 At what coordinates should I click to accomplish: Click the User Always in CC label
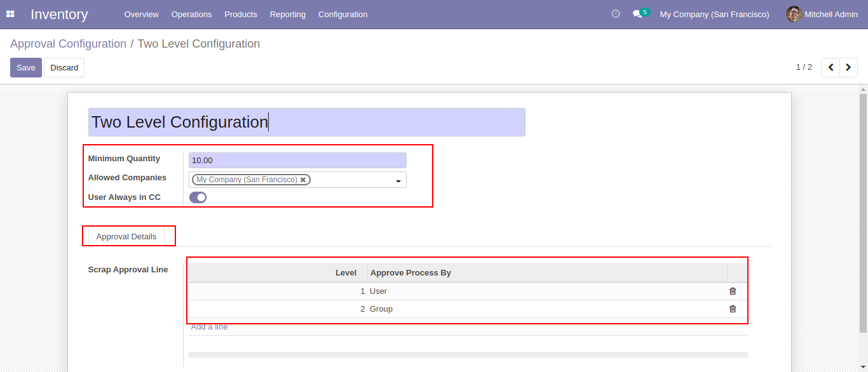pyautogui.click(x=124, y=197)
